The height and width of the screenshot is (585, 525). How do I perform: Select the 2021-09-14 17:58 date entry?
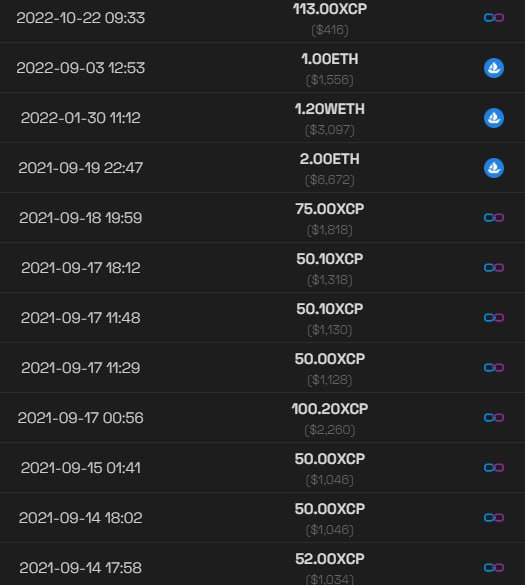pyautogui.click(x=81, y=568)
